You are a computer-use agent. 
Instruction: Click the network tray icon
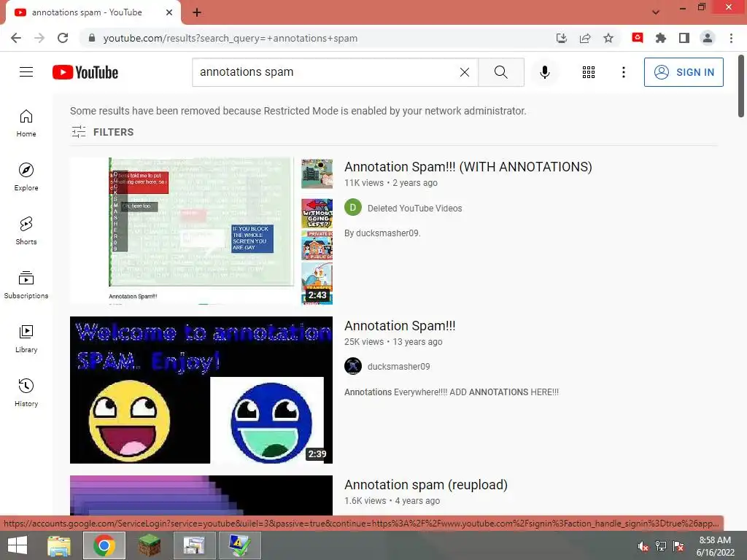[661, 546]
